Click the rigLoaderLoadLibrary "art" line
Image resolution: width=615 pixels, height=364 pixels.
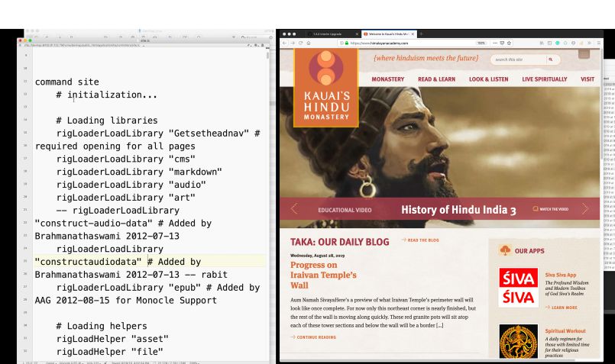(x=126, y=198)
